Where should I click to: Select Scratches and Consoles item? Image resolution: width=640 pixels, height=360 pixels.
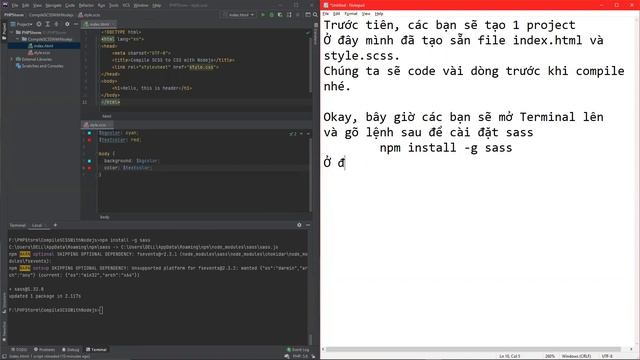pyautogui.click(x=40, y=66)
